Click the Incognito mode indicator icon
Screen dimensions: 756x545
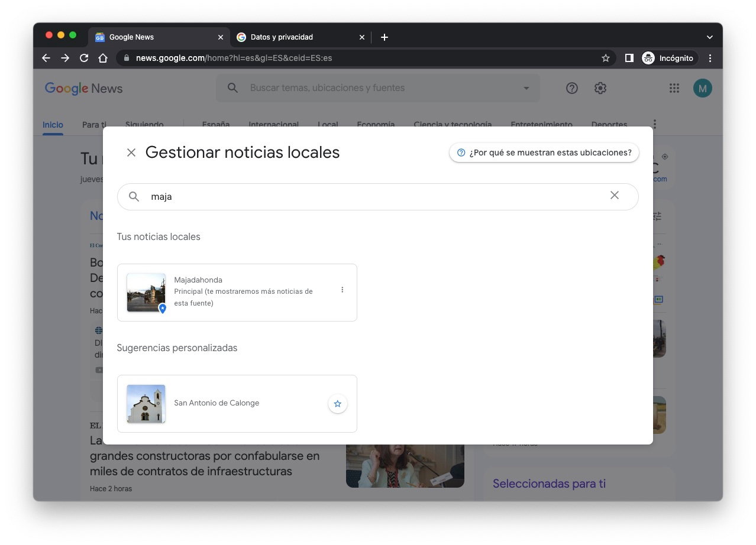tap(648, 58)
